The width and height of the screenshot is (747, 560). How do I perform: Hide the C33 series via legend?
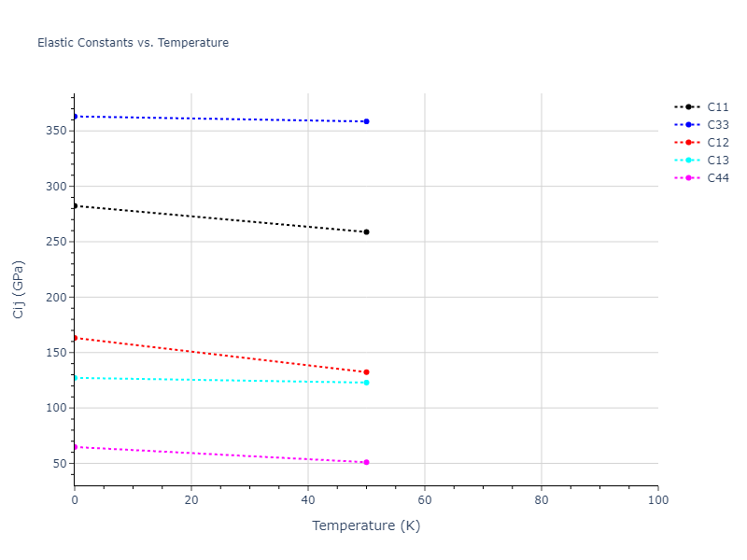click(717, 125)
